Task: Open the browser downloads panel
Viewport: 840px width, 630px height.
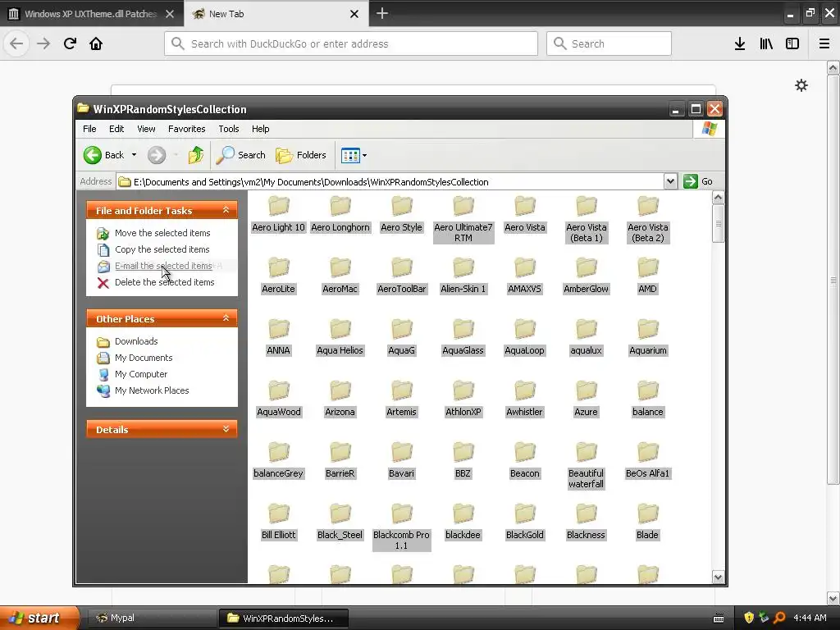Action: 740,43
